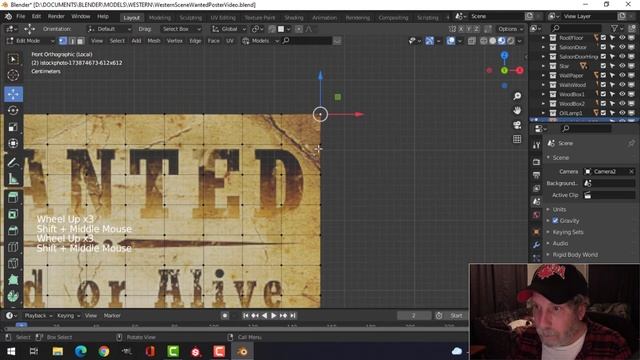
Task: Switch to face select mode
Action: (80, 41)
